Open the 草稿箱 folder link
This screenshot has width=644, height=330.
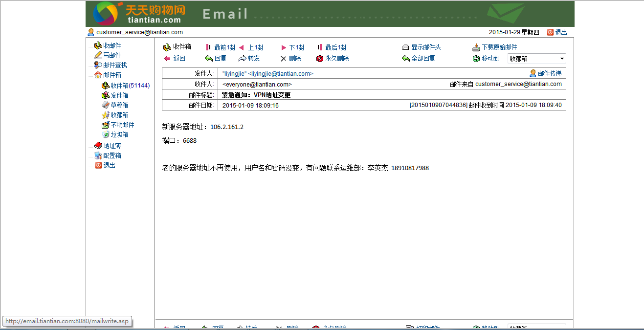click(x=120, y=105)
